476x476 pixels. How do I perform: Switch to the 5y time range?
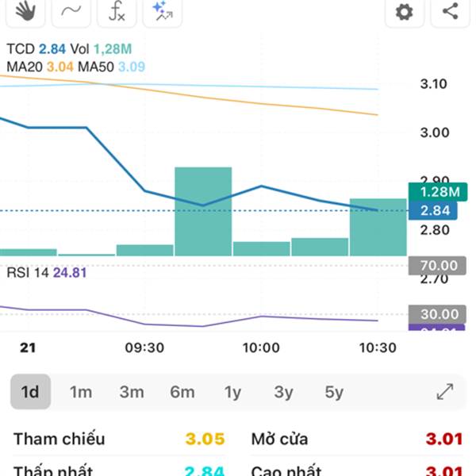(334, 392)
